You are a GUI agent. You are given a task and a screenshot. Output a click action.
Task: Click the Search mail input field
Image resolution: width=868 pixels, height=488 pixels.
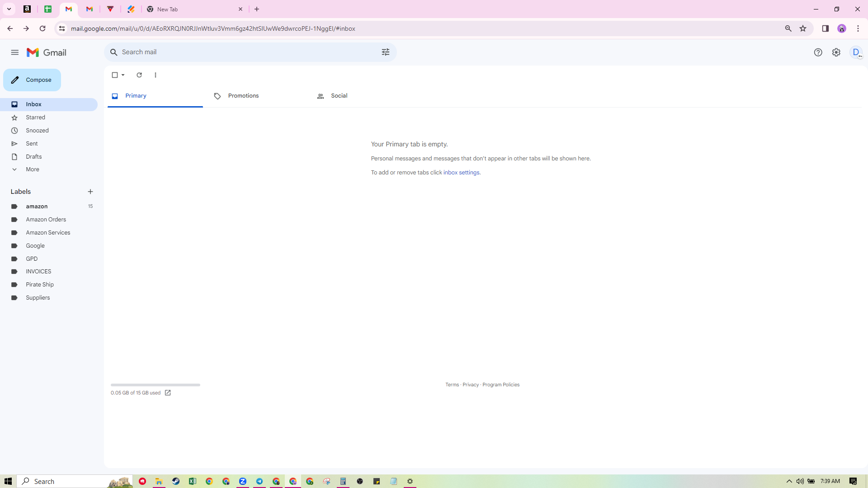[x=250, y=52]
